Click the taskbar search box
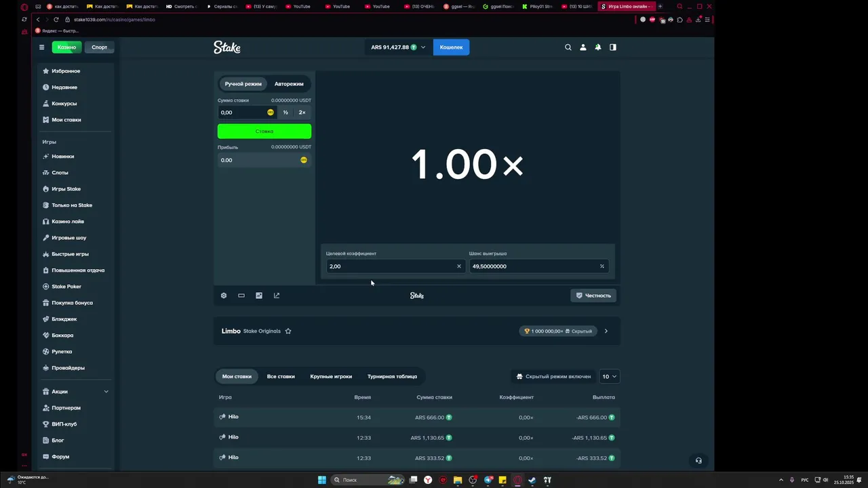This screenshot has height=488, width=868. (368, 480)
